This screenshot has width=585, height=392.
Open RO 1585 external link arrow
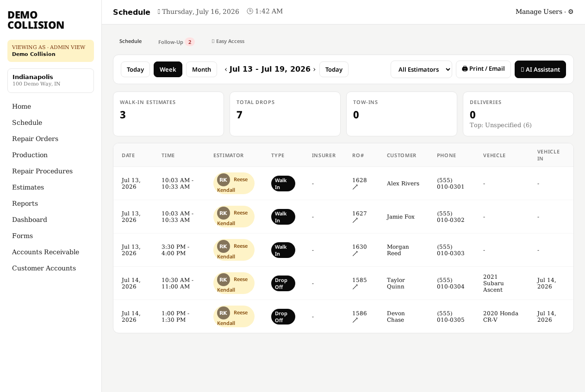pos(355,287)
